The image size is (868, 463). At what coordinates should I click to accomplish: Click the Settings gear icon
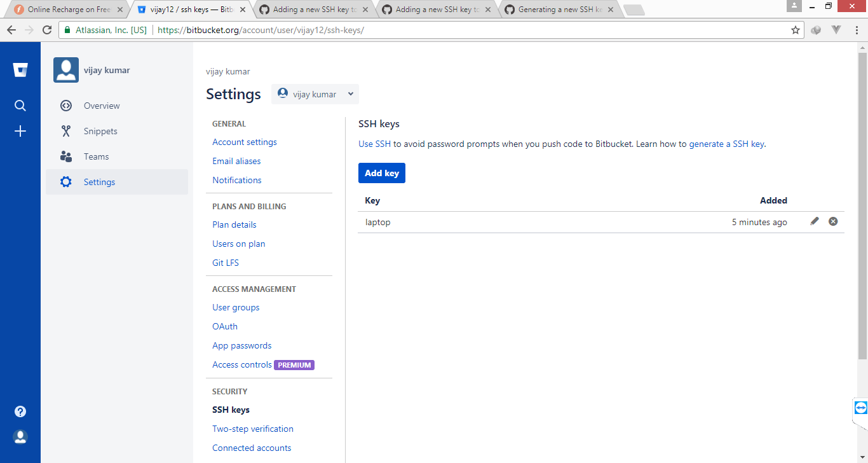pos(66,181)
